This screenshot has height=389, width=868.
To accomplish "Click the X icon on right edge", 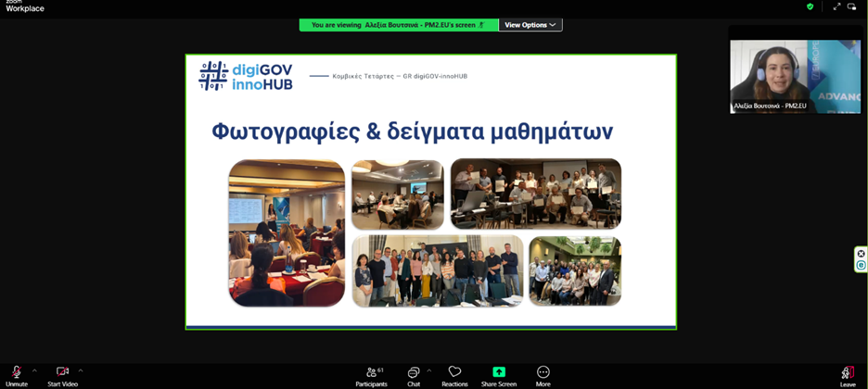I will tap(861, 254).
